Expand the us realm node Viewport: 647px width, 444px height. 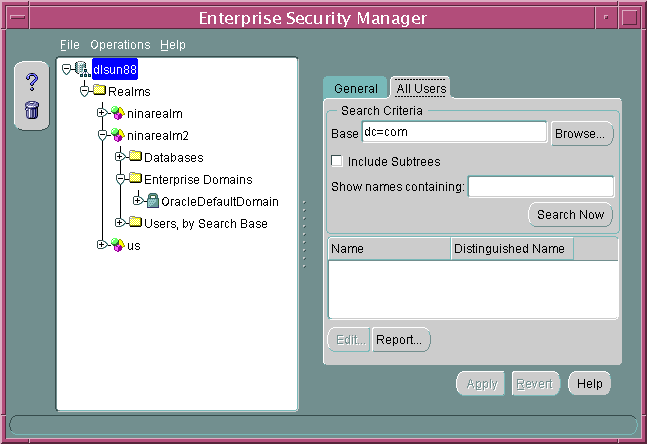coord(101,245)
